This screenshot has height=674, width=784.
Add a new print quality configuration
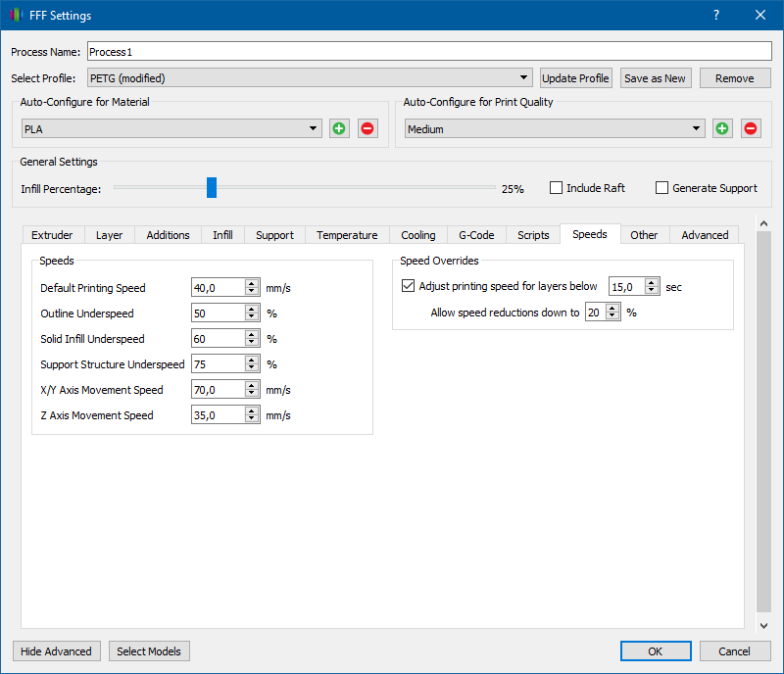722,128
